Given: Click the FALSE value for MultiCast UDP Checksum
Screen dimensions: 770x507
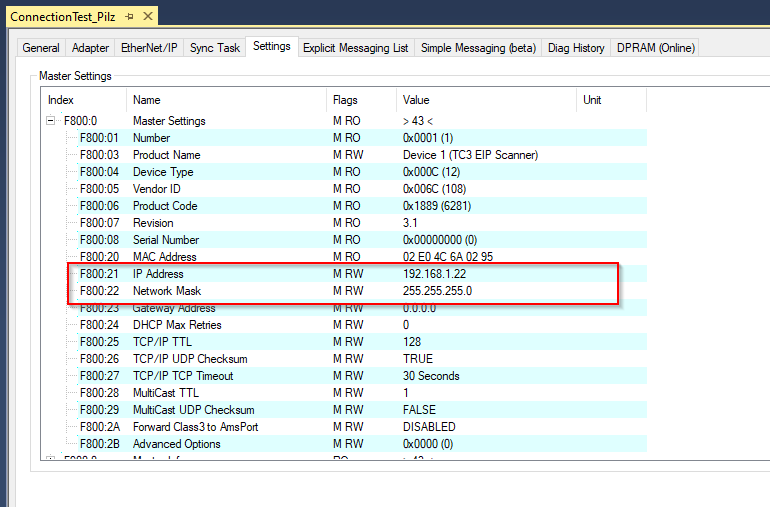Looking at the screenshot, I should pos(419,410).
